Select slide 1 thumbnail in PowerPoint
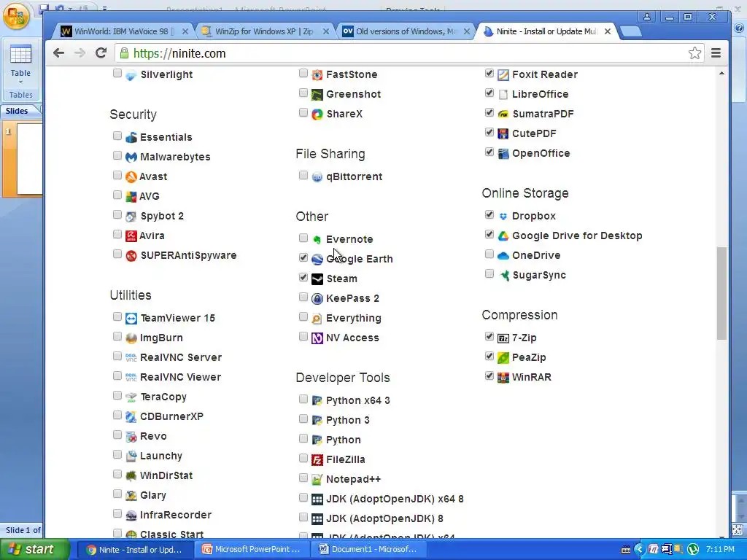 pos(29,158)
